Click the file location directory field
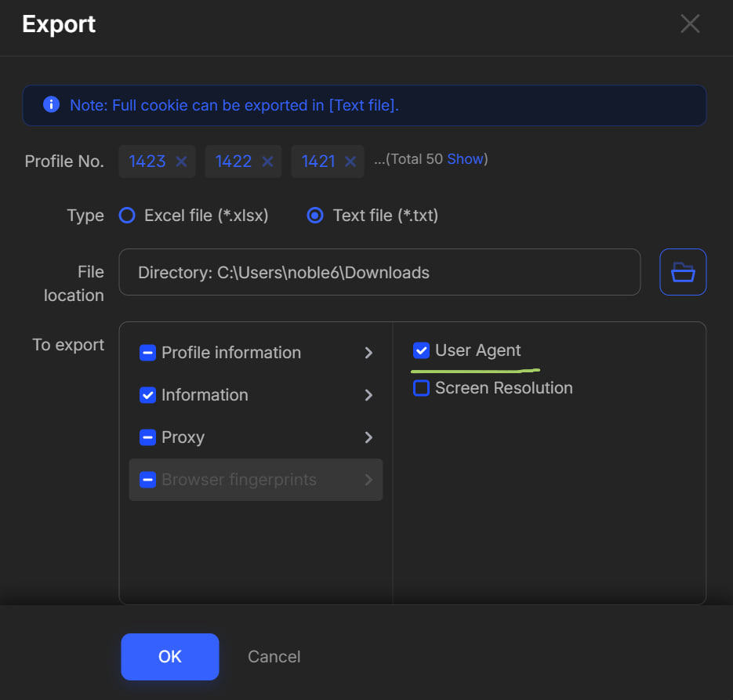 click(379, 273)
